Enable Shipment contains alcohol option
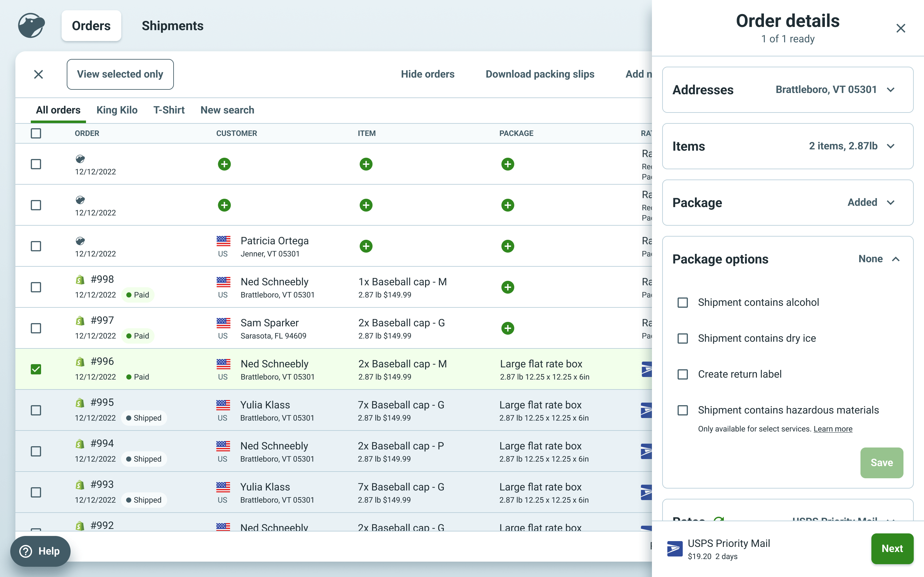The height and width of the screenshot is (577, 924). (683, 303)
